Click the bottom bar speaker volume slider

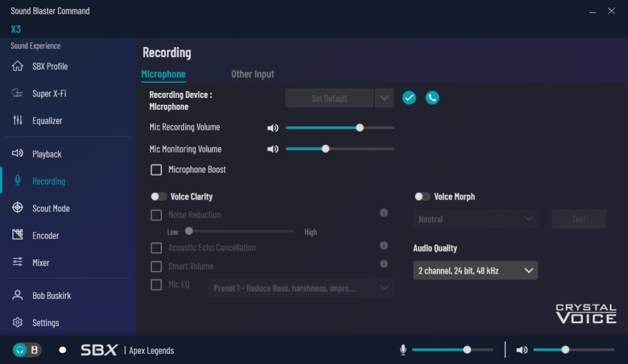574,350
